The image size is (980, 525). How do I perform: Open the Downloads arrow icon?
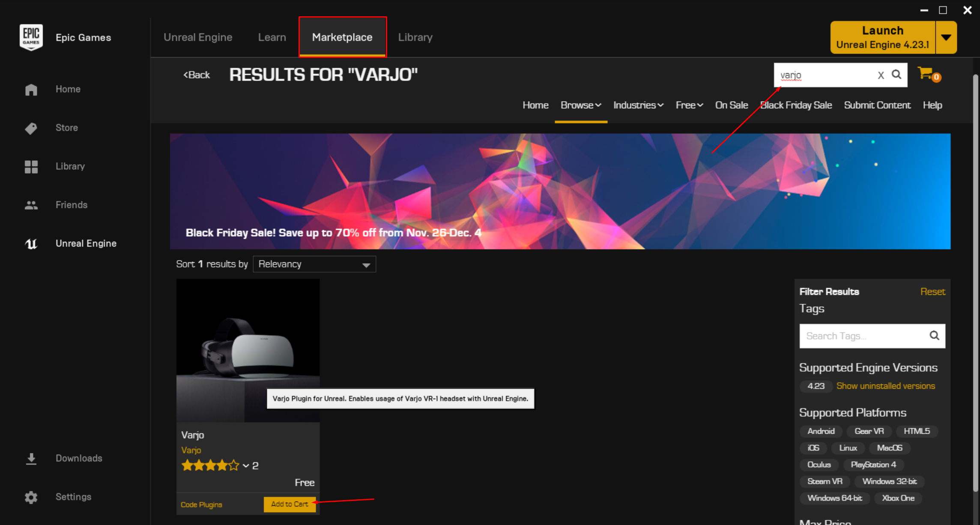(x=31, y=458)
